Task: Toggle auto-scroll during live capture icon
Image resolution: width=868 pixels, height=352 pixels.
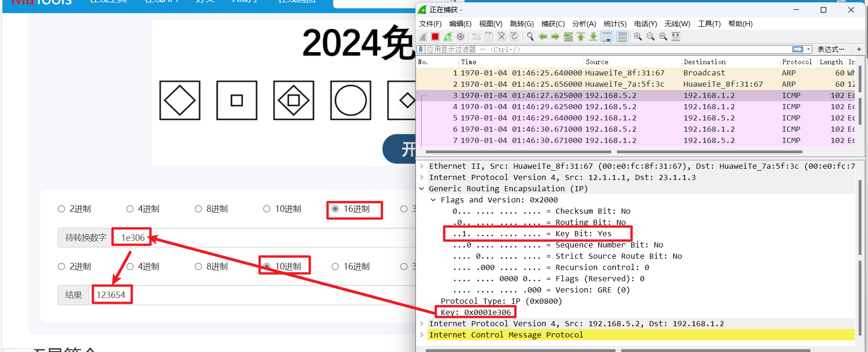Action: [x=606, y=37]
